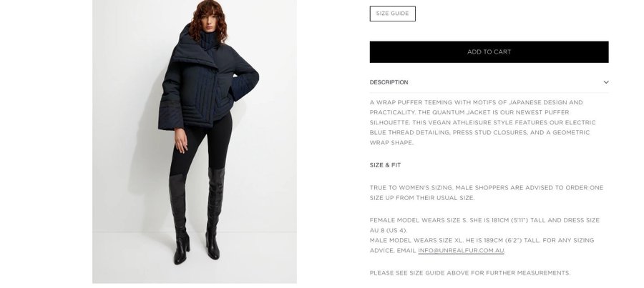
Task: Open the info@unrealfur.com.au email link
Action: point(461,251)
